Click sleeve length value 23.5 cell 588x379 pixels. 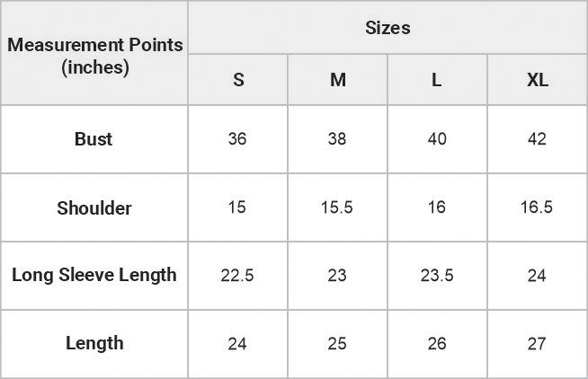[437, 276]
